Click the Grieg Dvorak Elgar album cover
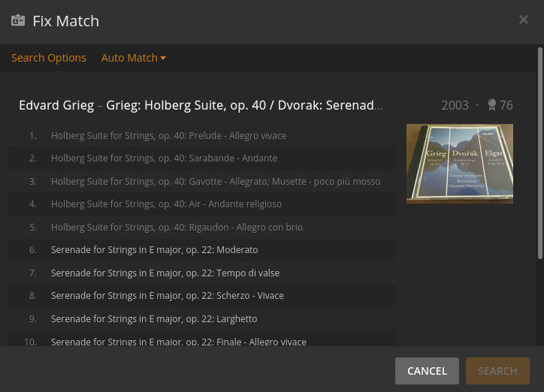The image size is (544, 392). point(459,163)
